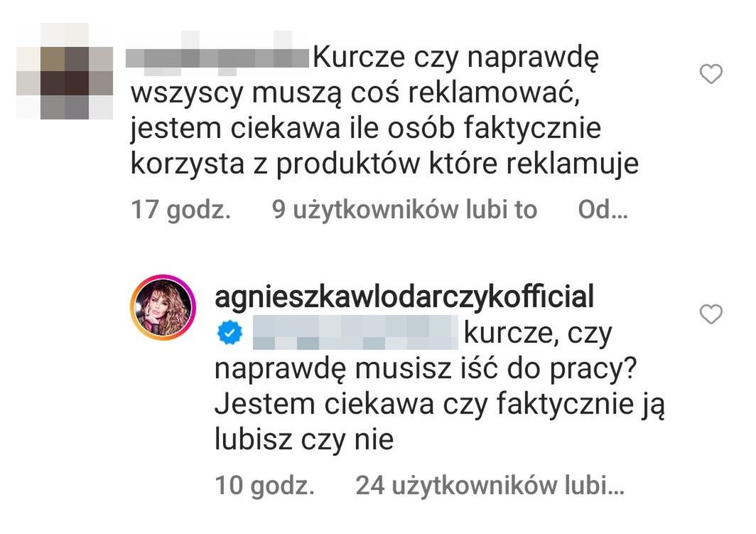Viewport: 756px width, 534px height.
Task: Click the line 'lubisz czy nie'
Action: [304, 440]
